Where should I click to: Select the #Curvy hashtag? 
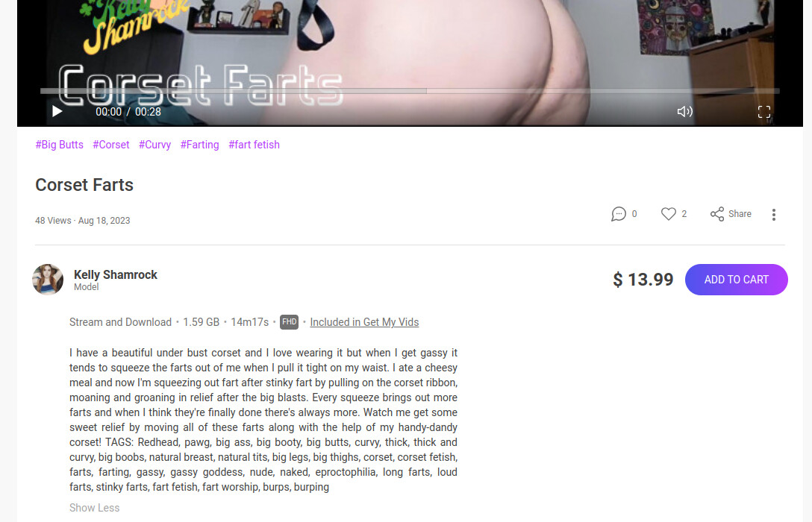(x=154, y=145)
